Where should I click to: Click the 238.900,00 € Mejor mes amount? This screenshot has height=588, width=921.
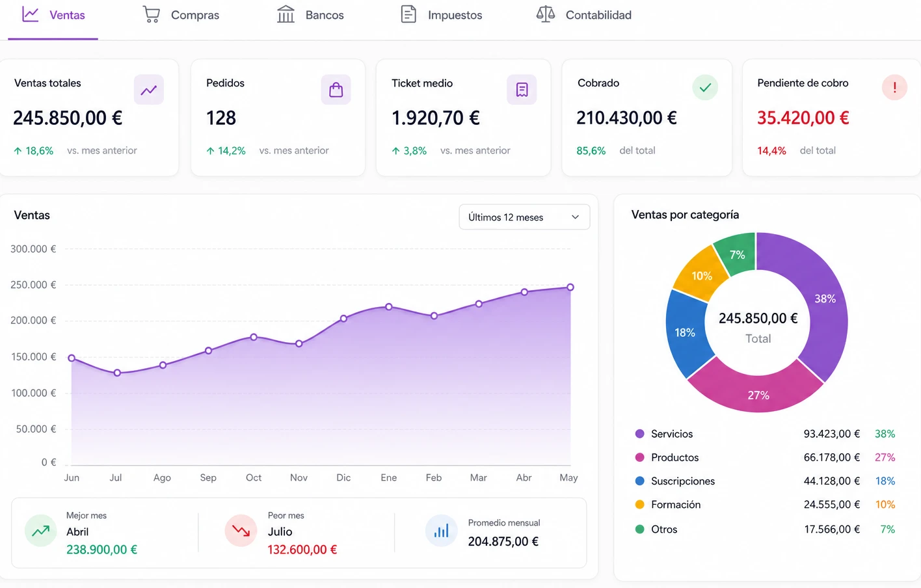[x=101, y=550]
